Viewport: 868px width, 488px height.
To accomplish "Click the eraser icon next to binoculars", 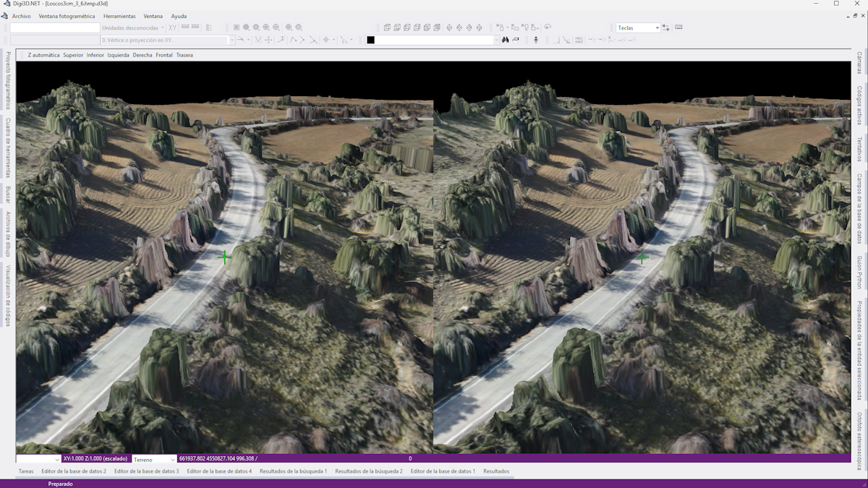I will (x=516, y=40).
